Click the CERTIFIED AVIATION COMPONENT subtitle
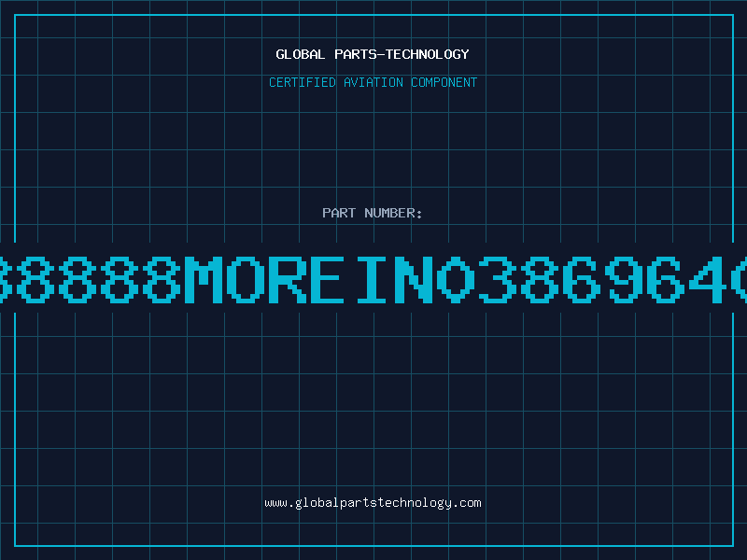This screenshot has height=560, width=747. tap(373, 82)
